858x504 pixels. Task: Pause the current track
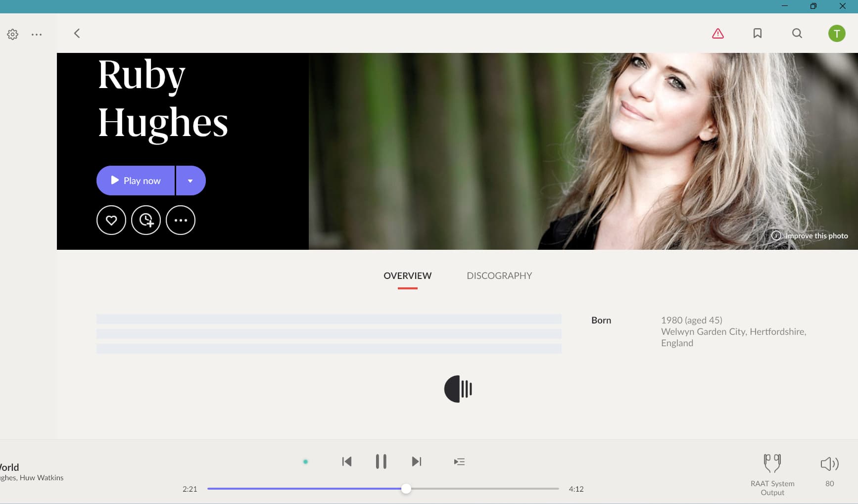click(381, 461)
